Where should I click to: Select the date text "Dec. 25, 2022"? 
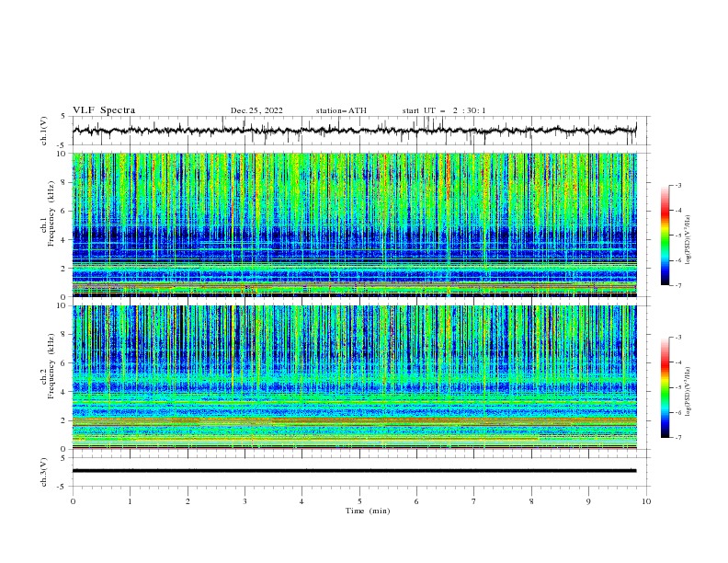coord(256,110)
